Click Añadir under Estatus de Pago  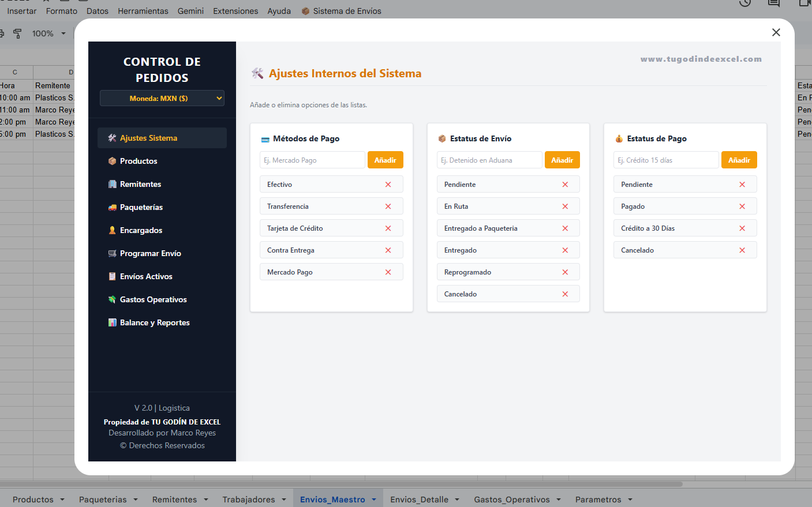click(739, 160)
